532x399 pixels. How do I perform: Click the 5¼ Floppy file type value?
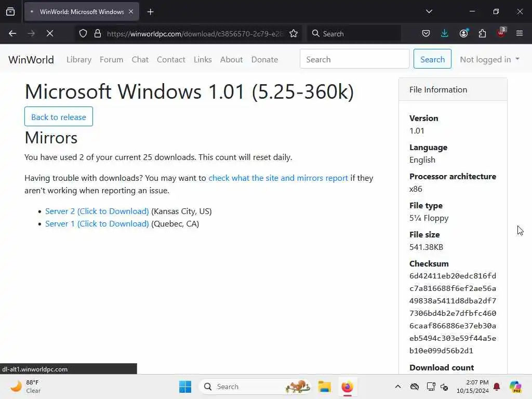coord(429,218)
